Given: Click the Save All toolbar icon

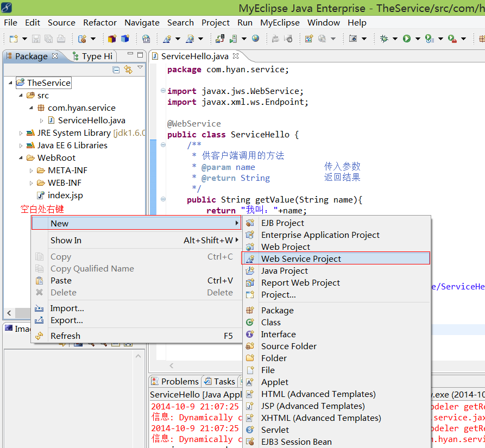Looking at the screenshot, I should [x=48, y=39].
